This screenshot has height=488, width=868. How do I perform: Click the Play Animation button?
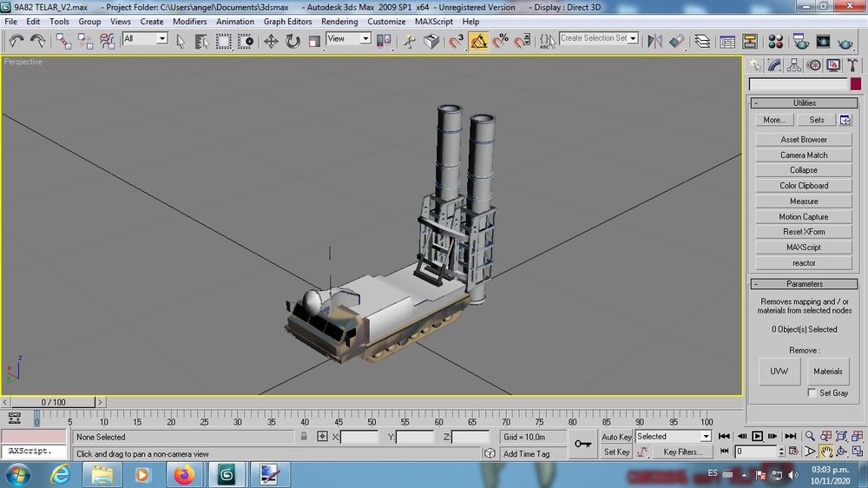coord(757,437)
